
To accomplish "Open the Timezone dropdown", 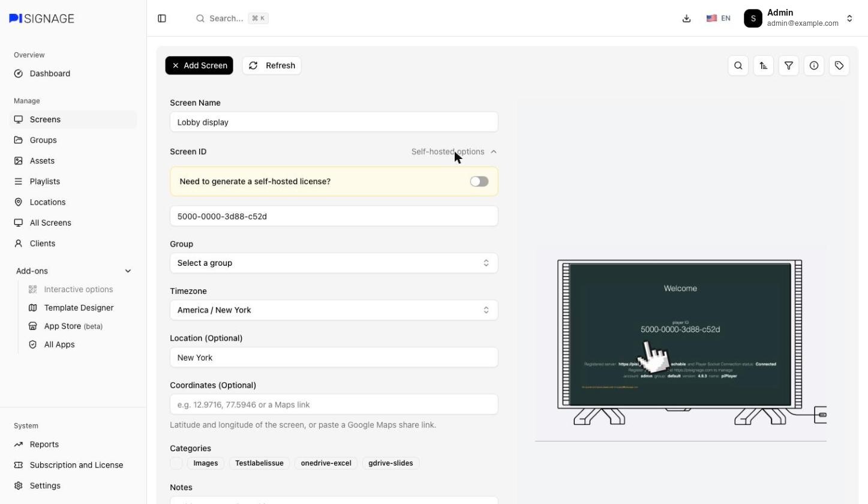I will click(x=334, y=310).
